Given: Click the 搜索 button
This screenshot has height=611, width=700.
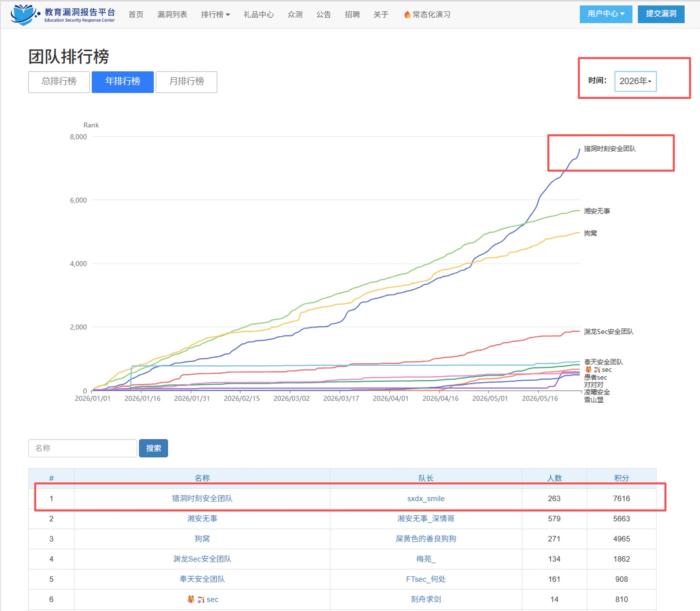Looking at the screenshot, I should (x=153, y=448).
